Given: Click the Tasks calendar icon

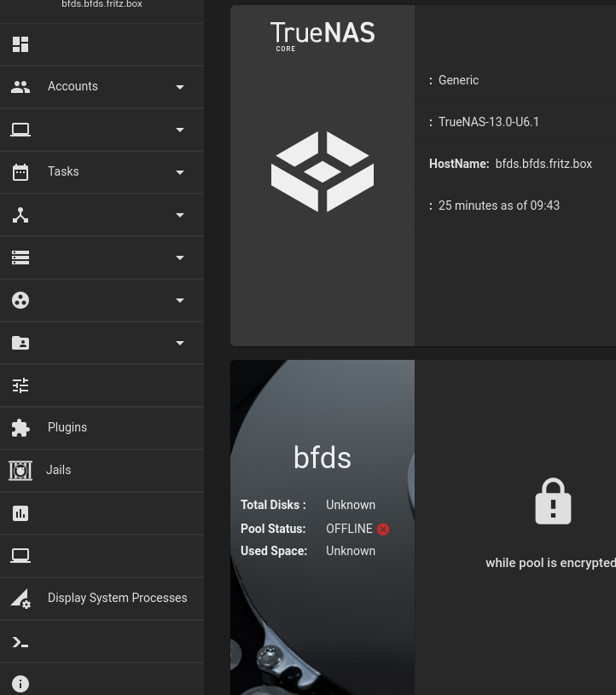Looking at the screenshot, I should 20,172.
